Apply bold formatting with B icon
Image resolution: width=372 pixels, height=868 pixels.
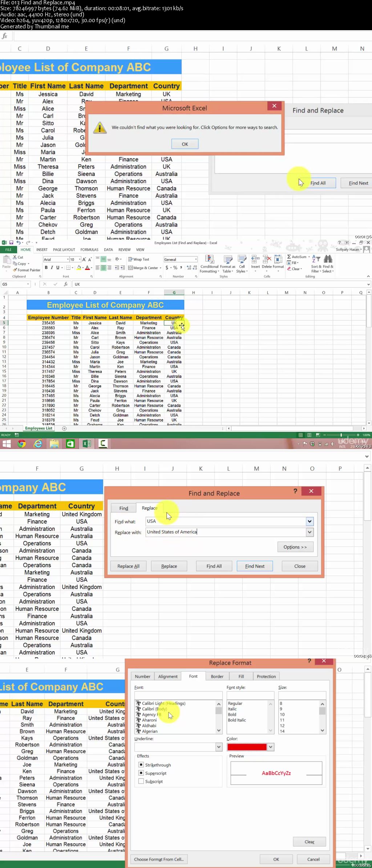click(x=46, y=268)
